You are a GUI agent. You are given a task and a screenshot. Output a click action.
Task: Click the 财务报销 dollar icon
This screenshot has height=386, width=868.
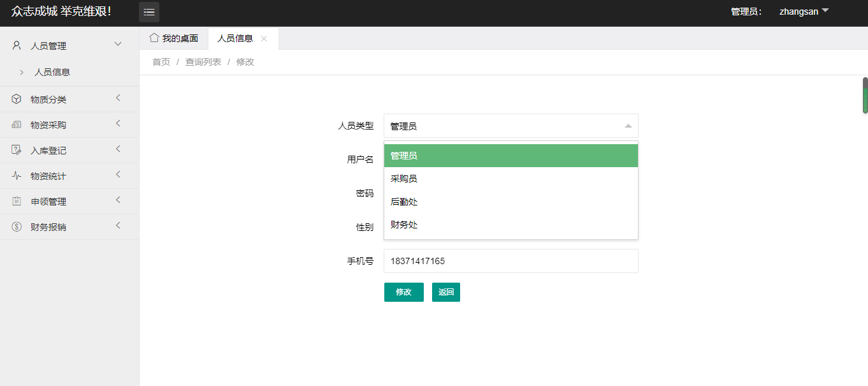click(x=17, y=226)
